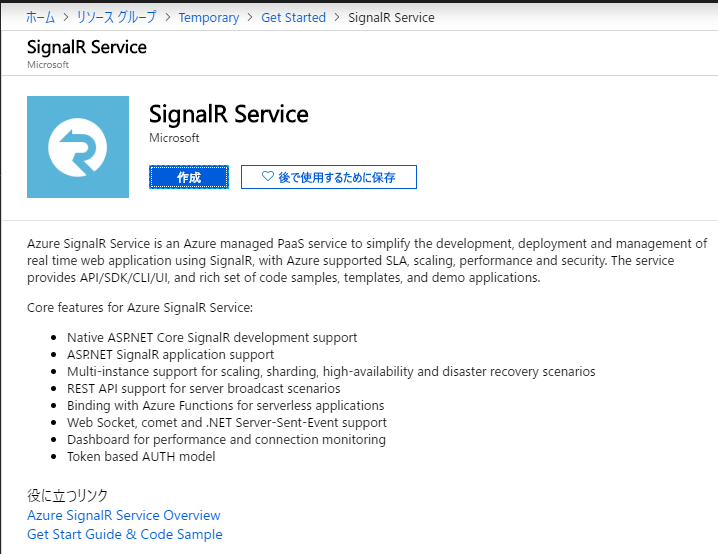718x554 pixels.
Task: Return to Get Started breadcrumb
Action: click(294, 17)
